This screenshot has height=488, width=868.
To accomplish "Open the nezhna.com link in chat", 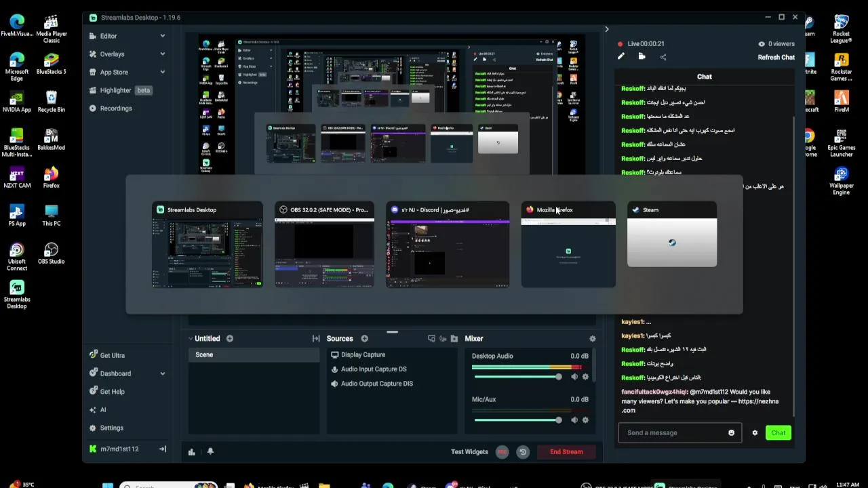I will (x=700, y=405).
